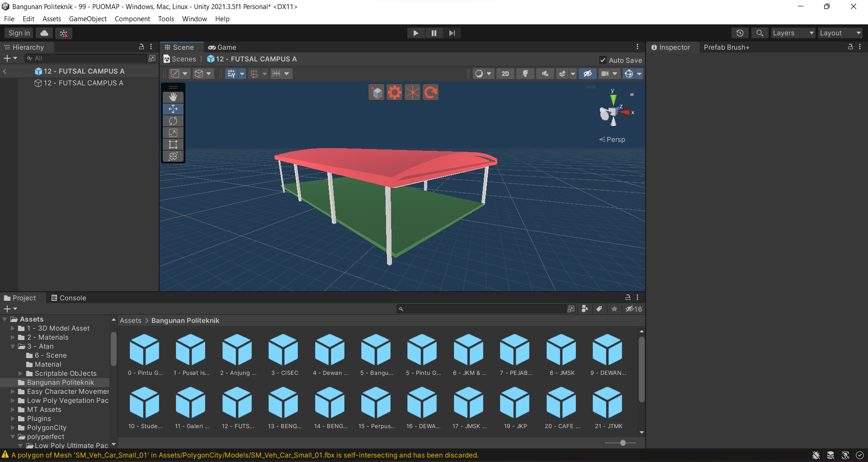Click the Play button
Screen dimensions: 868x462
click(415, 33)
